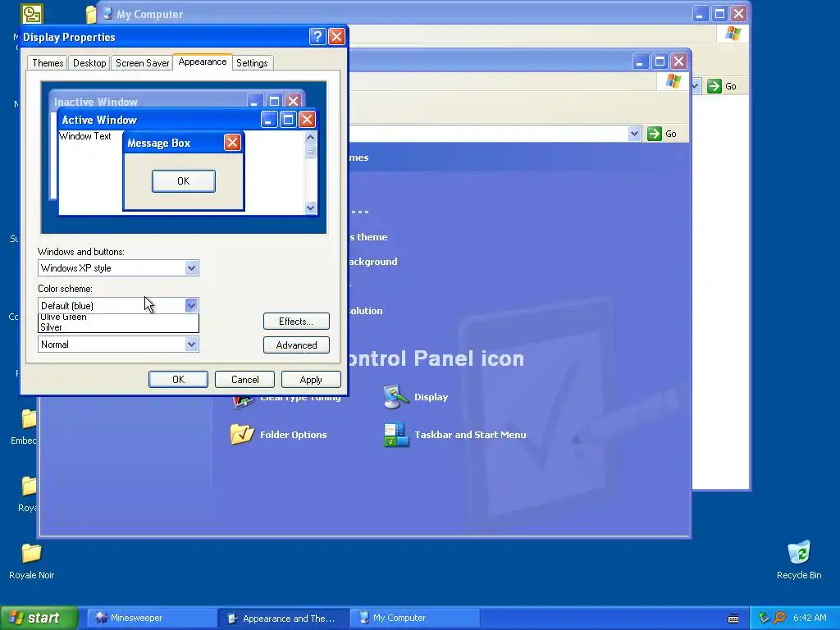This screenshot has height=630, width=840.
Task: Choose Olive Green from the color scheme list
Action: (x=118, y=317)
